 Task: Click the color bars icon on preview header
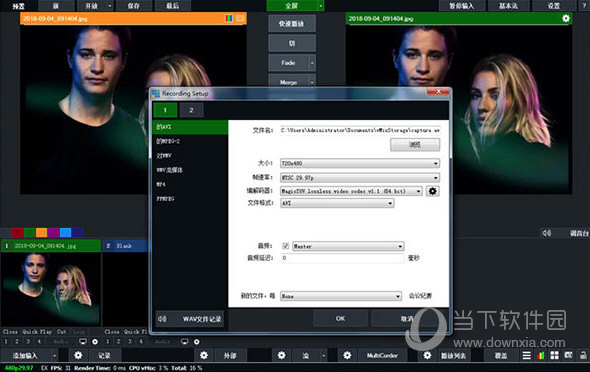point(228,18)
